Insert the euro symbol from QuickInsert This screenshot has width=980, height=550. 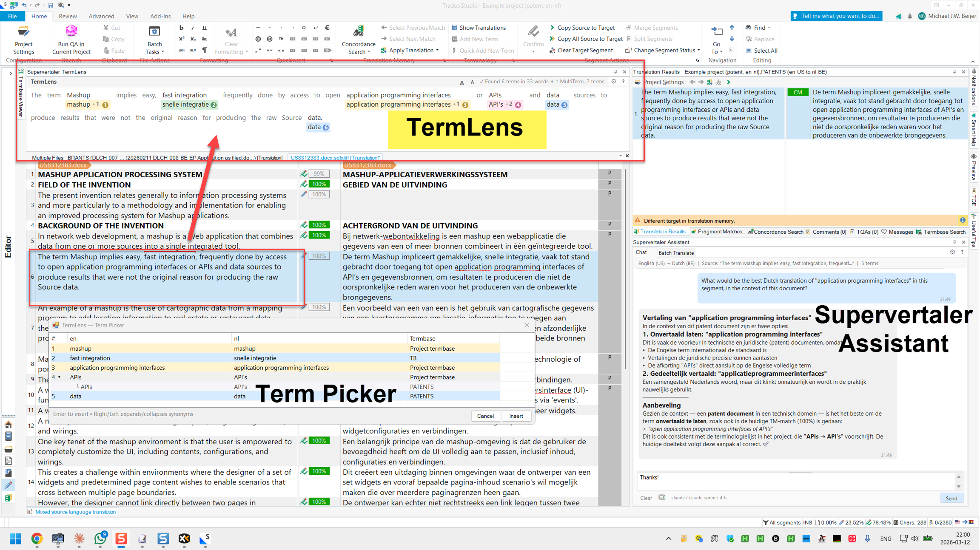click(x=327, y=27)
